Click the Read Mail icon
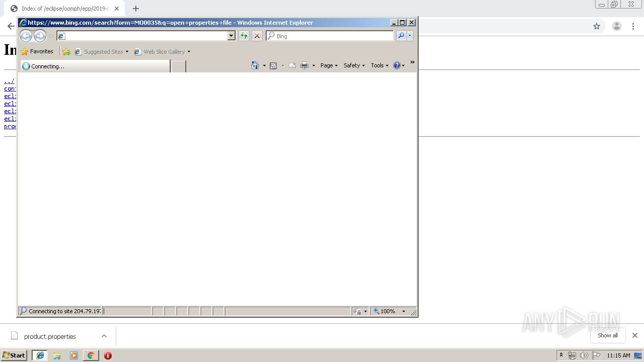The width and height of the screenshot is (644, 362). coord(292,65)
